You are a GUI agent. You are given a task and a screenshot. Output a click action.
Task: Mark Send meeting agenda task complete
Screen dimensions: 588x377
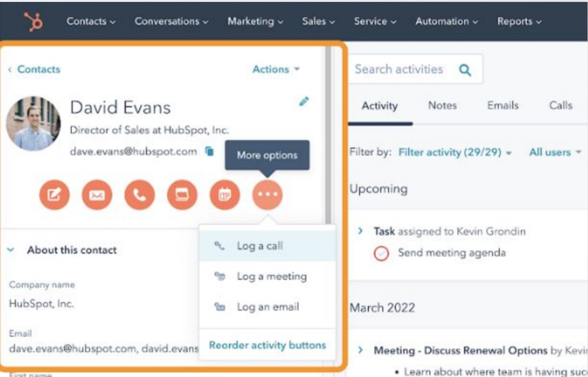coord(381,253)
